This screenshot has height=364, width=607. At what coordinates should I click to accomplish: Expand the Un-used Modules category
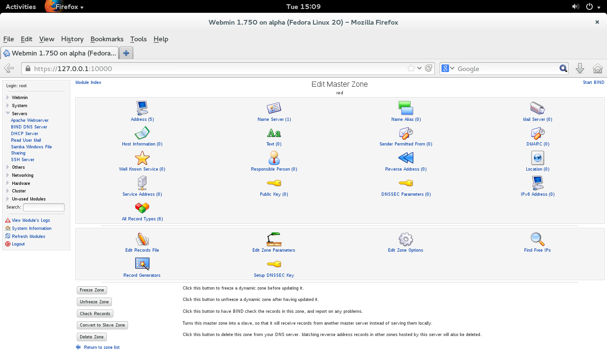pos(28,199)
